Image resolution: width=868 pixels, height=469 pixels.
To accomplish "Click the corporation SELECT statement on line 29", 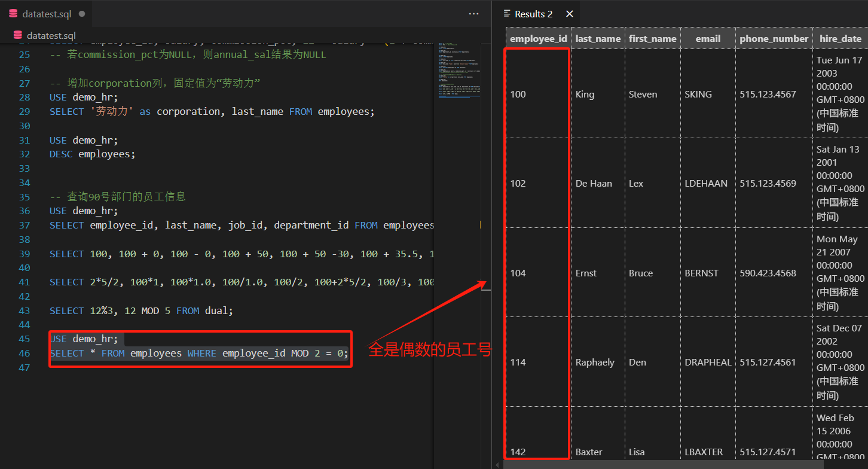I will pyautogui.click(x=212, y=112).
